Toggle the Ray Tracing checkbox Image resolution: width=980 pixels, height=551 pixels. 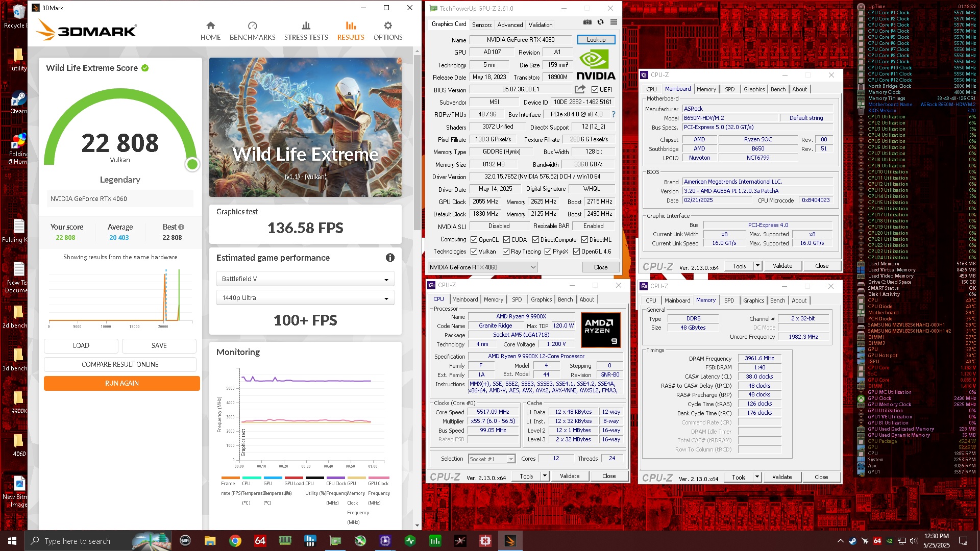click(506, 252)
